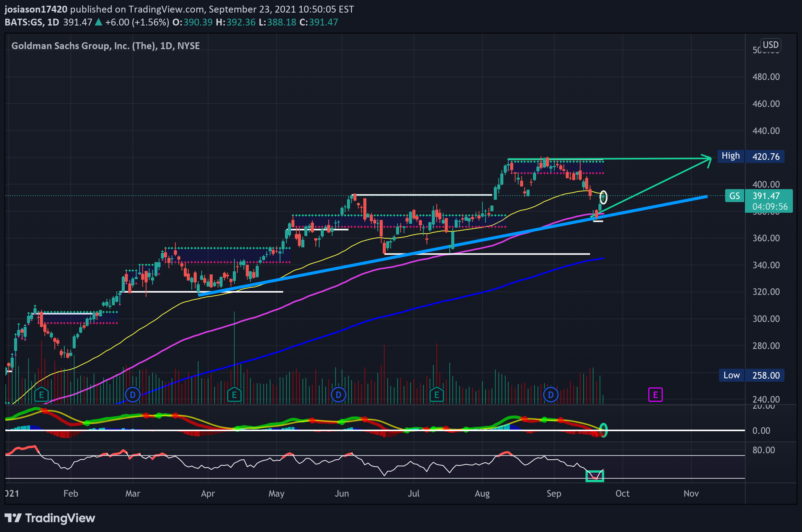Click the 240.00 price axis label

click(x=766, y=400)
